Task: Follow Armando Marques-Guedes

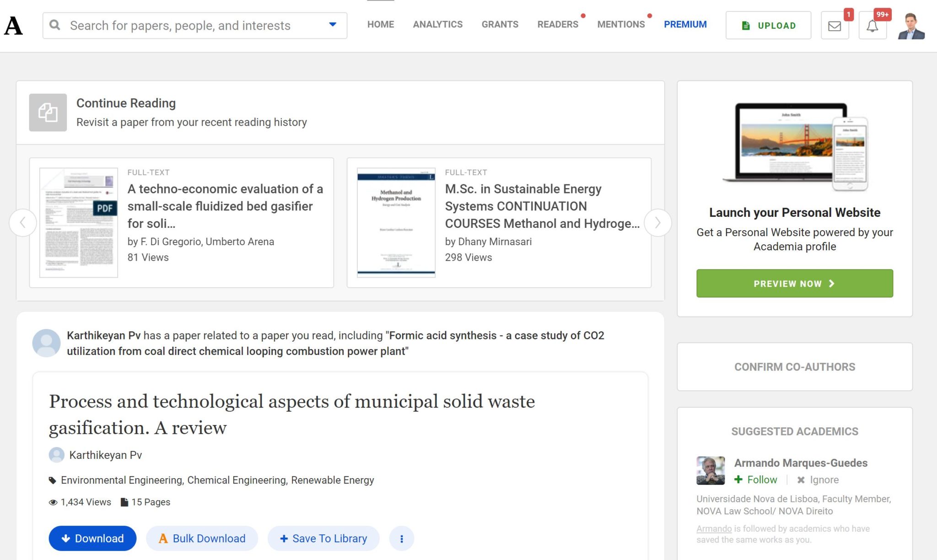Action: click(757, 479)
